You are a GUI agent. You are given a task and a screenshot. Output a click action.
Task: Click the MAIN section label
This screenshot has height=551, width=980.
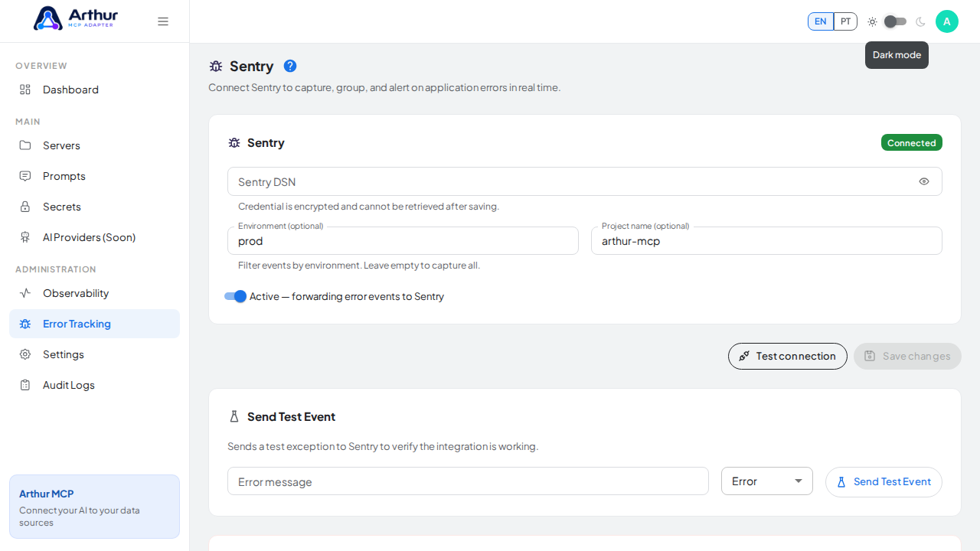coord(28,122)
